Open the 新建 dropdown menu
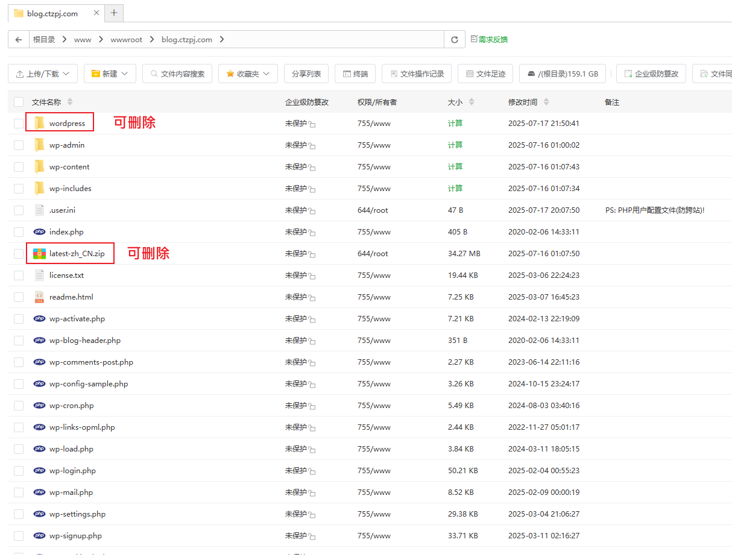This screenshot has width=732, height=560. click(110, 74)
